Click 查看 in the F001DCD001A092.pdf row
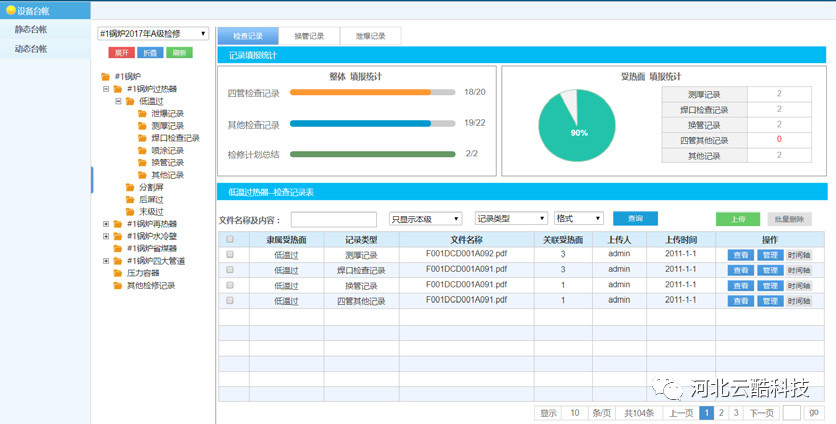 coord(741,255)
